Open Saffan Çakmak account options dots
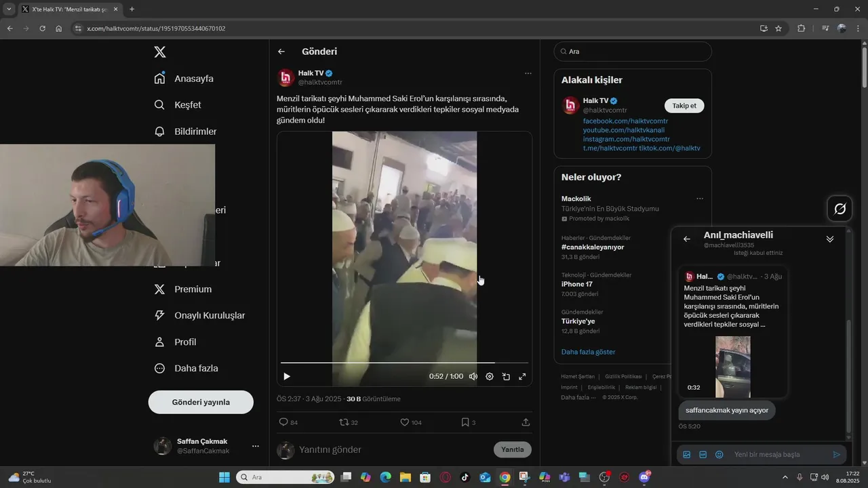 coord(255,446)
